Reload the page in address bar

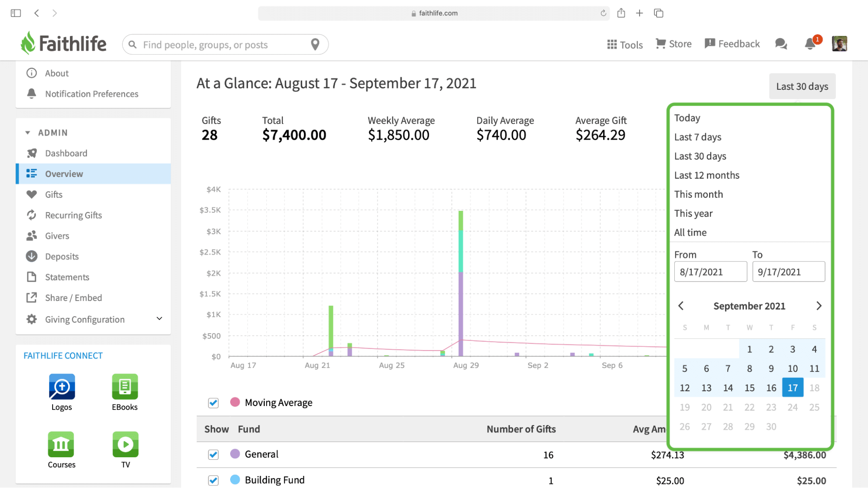coord(603,13)
